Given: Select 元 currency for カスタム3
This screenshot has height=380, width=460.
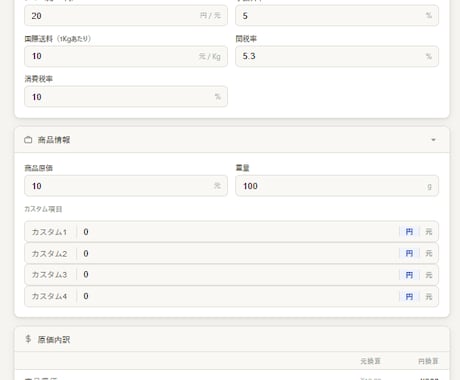Looking at the screenshot, I should pyautogui.click(x=429, y=275).
